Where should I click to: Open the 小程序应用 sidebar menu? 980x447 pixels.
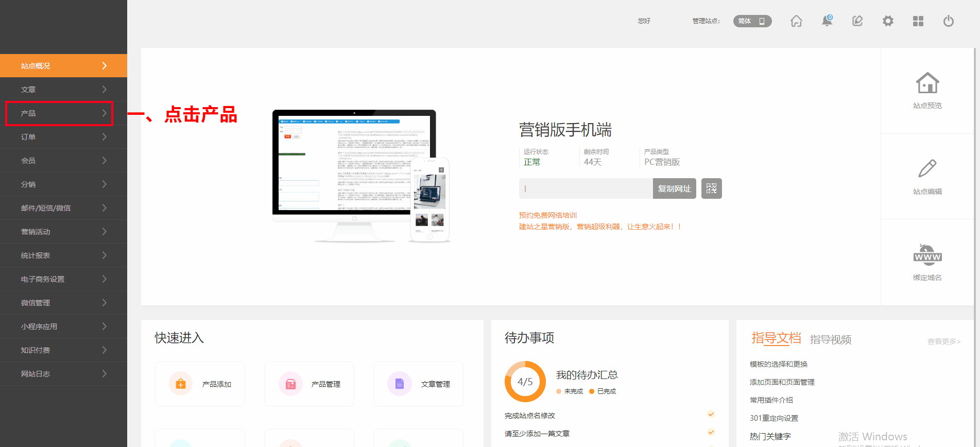click(63, 326)
